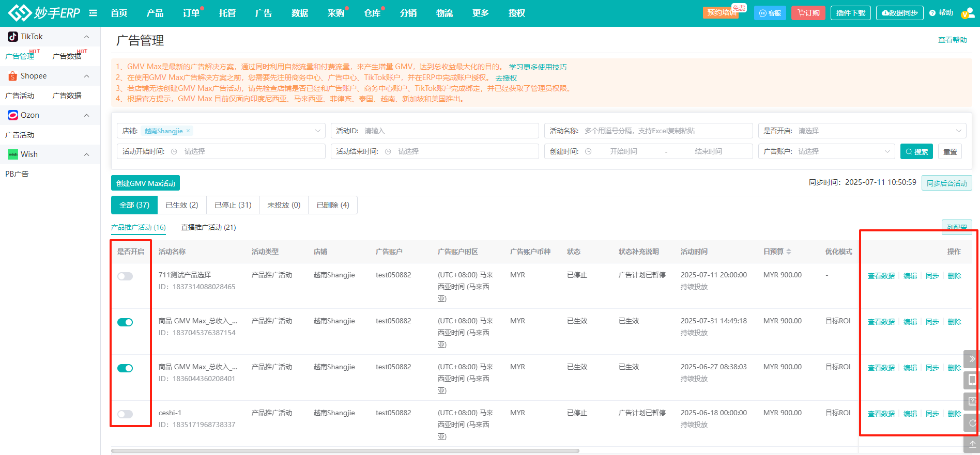Click 数据同步 button in header
The width and height of the screenshot is (980, 455).
point(899,13)
